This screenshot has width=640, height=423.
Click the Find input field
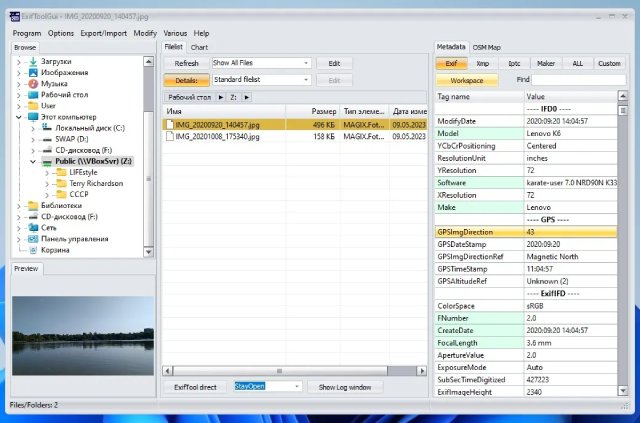(580, 79)
